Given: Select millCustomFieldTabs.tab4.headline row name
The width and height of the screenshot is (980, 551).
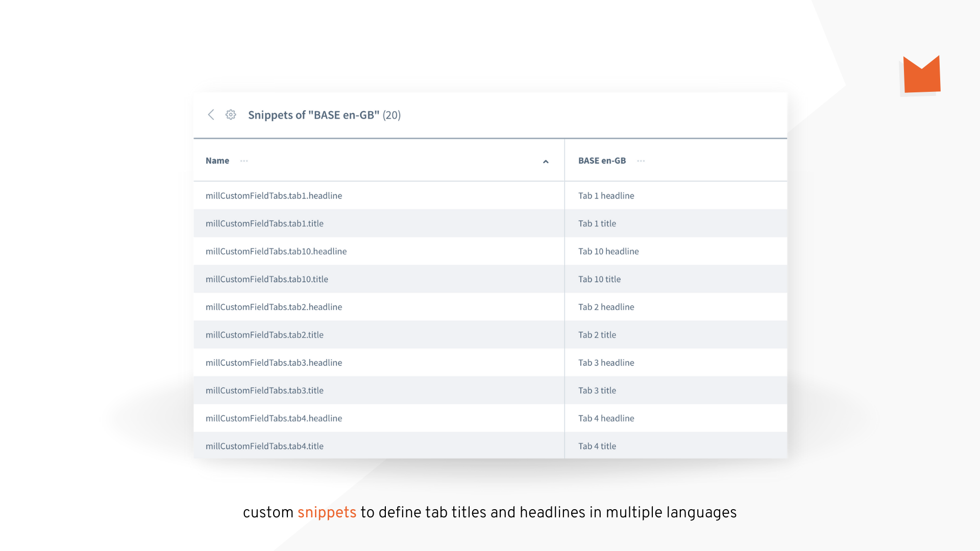Looking at the screenshot, I should tap(274, 418).
